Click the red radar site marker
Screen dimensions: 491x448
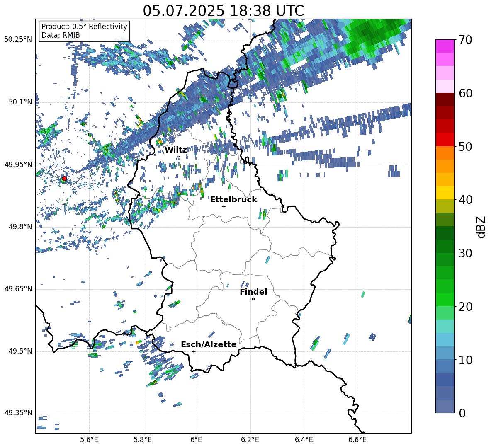[64, 179]
